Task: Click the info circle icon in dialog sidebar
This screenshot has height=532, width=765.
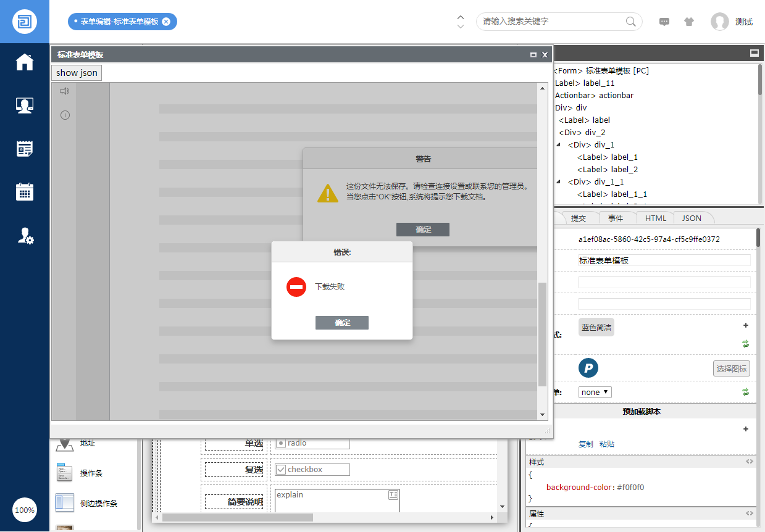Action: [65, 115]
